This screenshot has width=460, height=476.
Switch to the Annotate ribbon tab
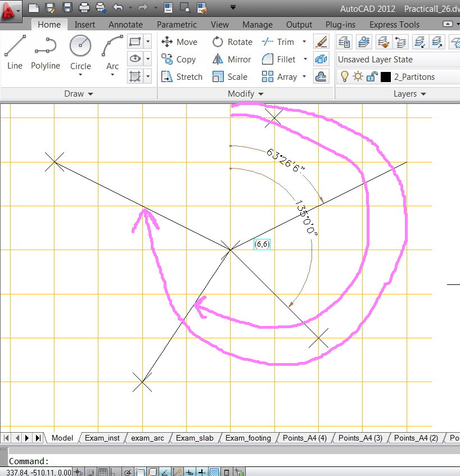pos(125,25)
